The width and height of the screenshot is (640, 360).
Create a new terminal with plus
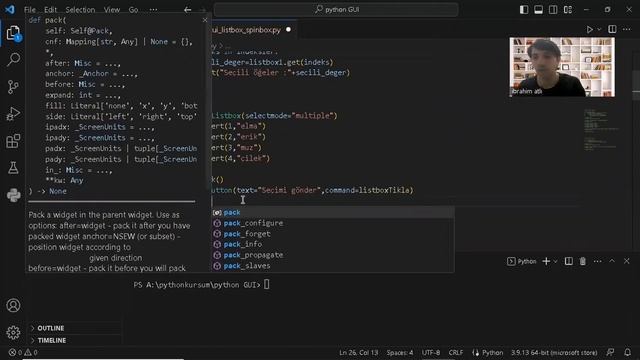(x=546, y=261)
